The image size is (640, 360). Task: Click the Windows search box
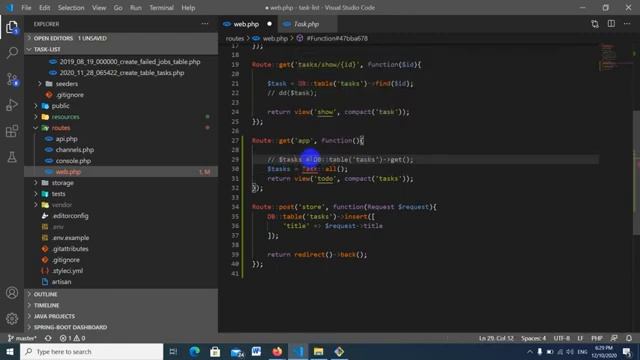click(x=91, y=351)
